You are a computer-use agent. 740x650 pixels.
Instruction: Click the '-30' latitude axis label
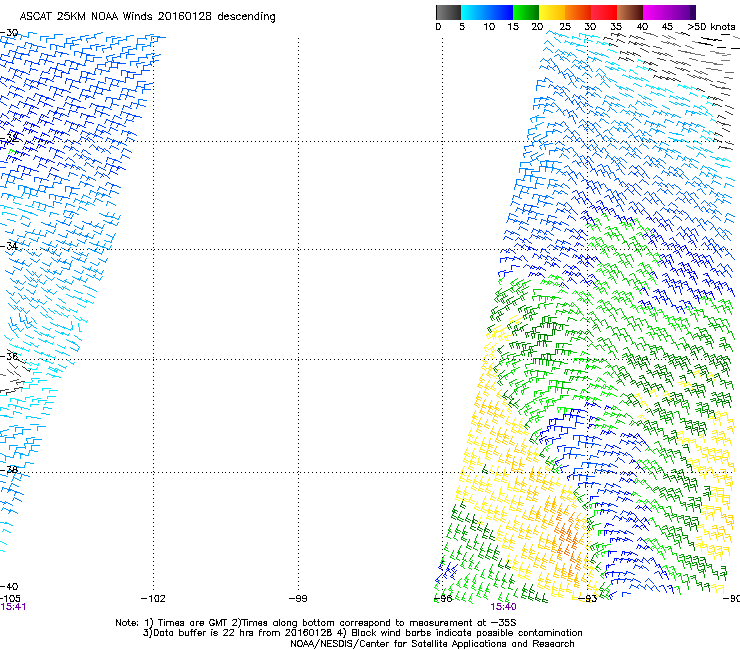coord(9,33)
